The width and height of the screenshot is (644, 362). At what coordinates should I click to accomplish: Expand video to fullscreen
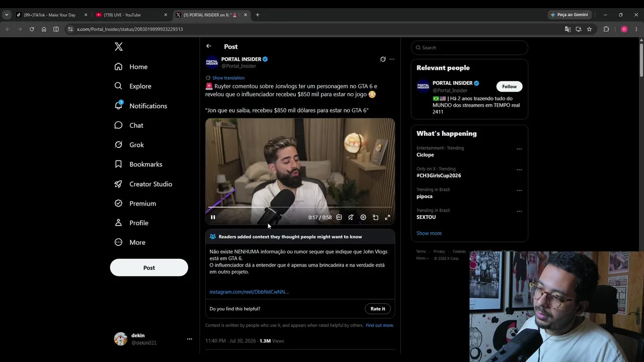pyautogui.click(x=387, y=217)
